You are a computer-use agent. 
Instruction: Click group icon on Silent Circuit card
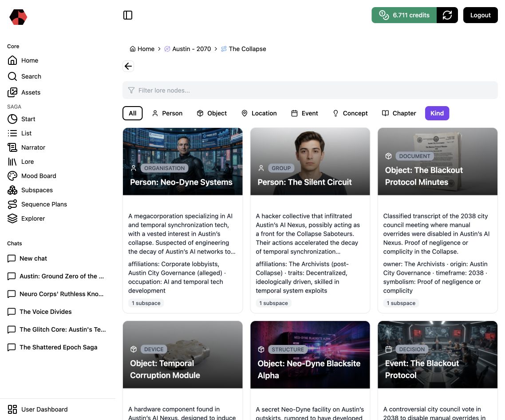pyautogui.click(x=261, y=168)
